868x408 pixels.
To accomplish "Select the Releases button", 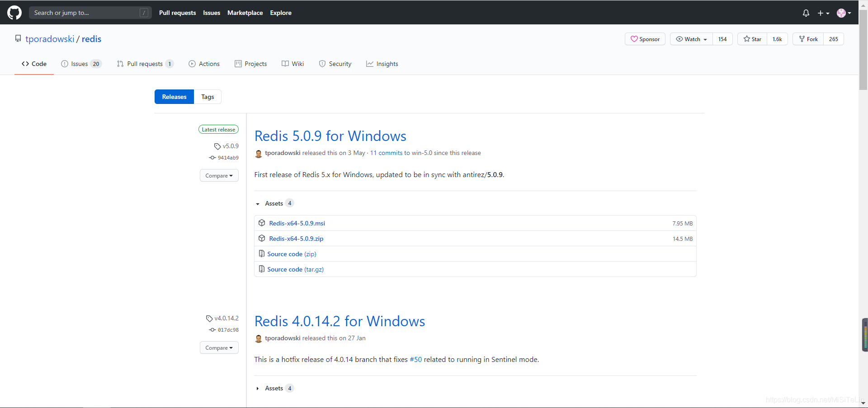I will coord(174,97).
